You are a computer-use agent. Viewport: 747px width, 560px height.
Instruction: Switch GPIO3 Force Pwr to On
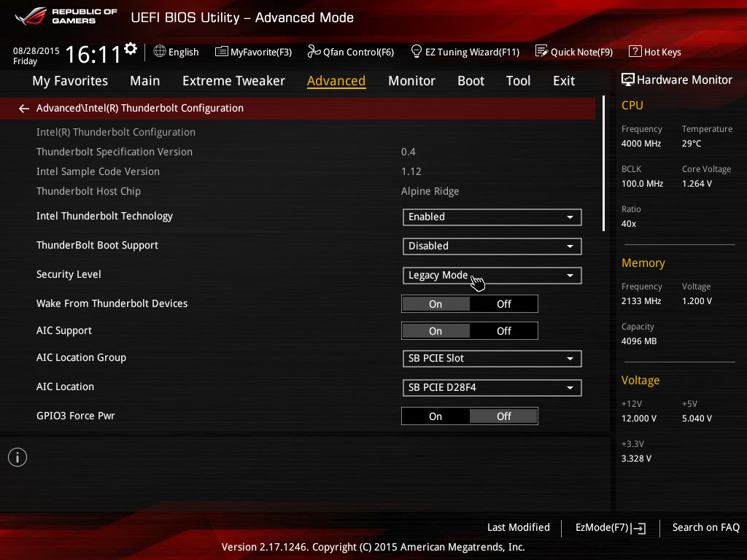point(436,416)
